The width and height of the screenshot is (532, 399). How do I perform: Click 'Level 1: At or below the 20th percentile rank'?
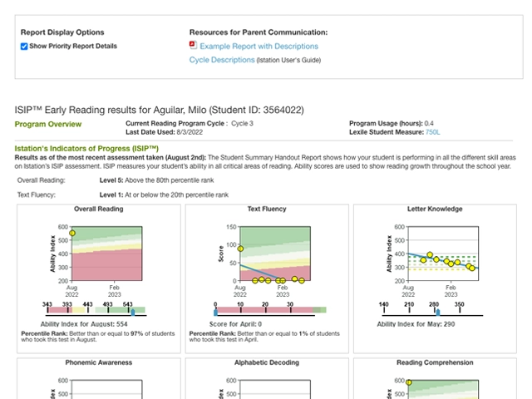point(164,195)
